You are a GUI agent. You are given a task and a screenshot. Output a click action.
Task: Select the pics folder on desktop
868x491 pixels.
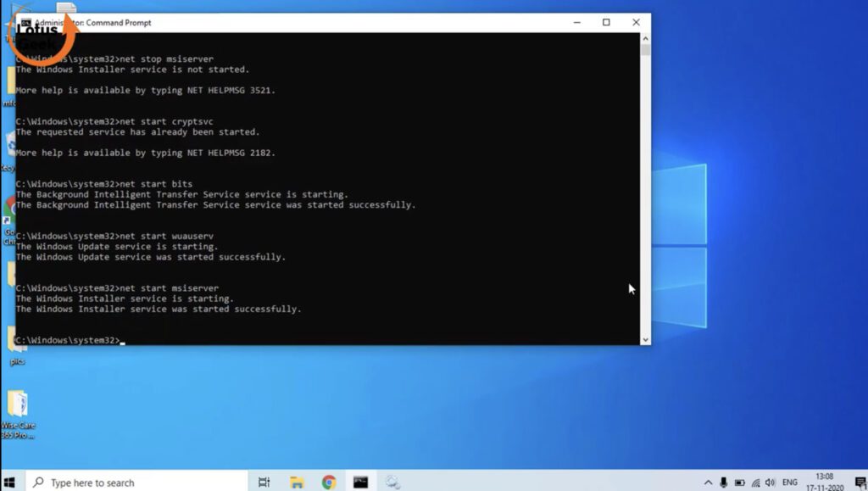coord(17,346)
